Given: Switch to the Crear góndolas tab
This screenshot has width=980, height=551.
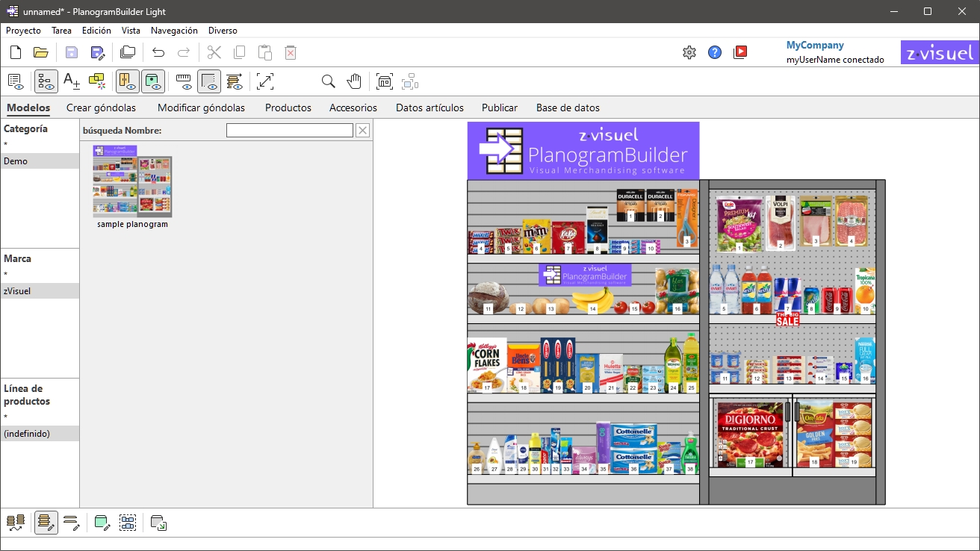Looking at the screenshot, I should (x=101, y=108).
